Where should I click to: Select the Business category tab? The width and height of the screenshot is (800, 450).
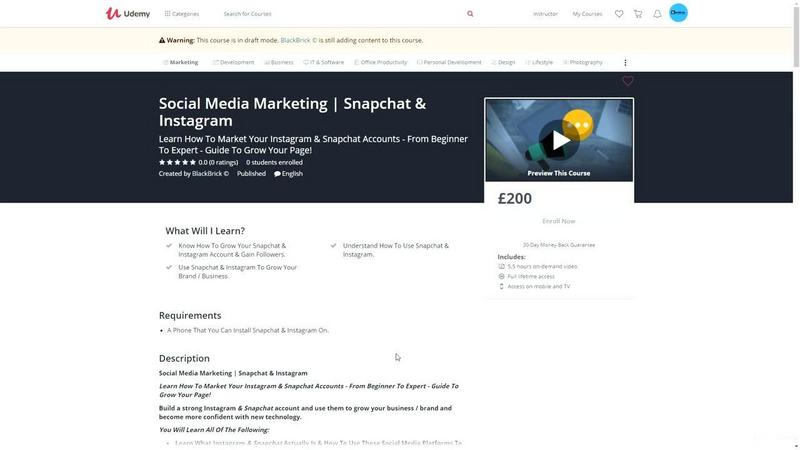279,62
